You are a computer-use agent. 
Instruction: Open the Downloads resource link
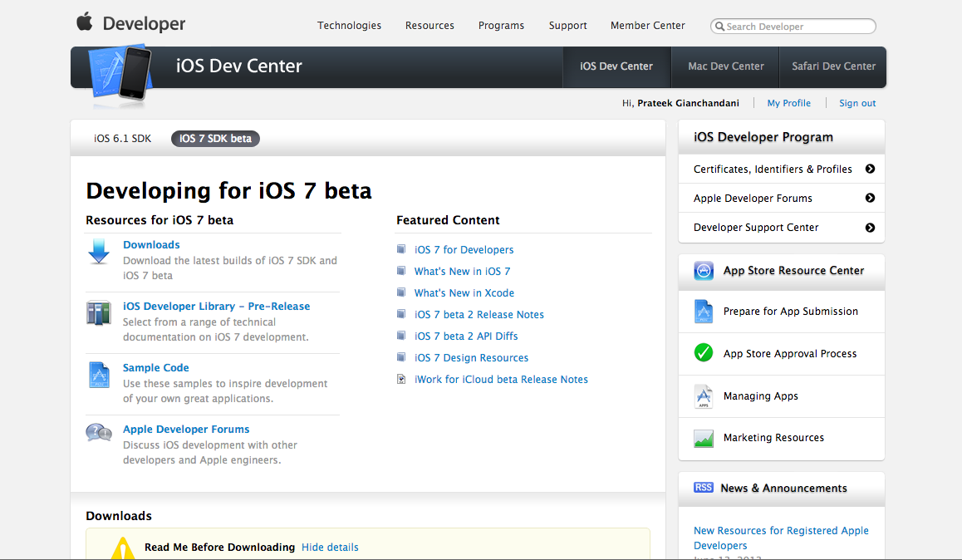(151, 245)
